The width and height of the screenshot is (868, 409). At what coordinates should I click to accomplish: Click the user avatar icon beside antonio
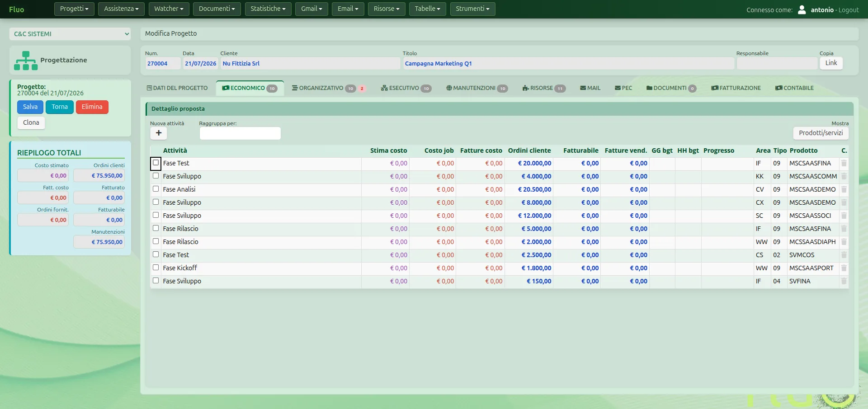[802, 9]
